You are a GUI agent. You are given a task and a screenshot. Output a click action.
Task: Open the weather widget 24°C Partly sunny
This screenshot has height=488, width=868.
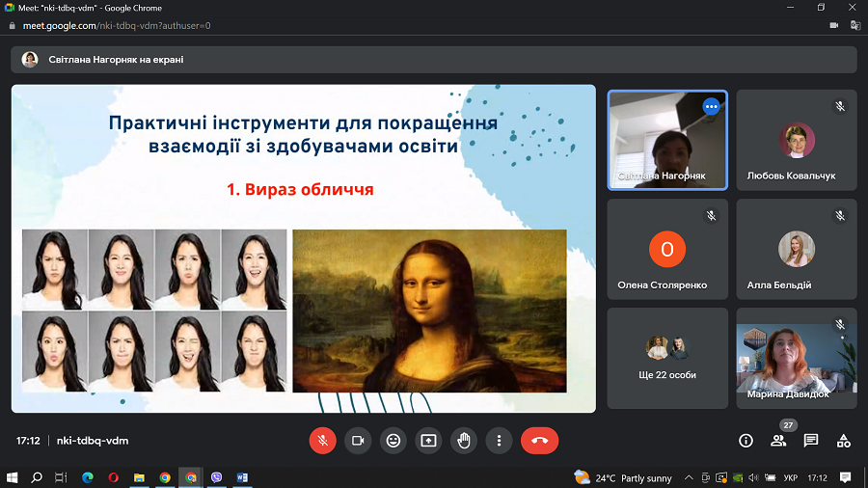pyautogui.click(x=623, y=478)
